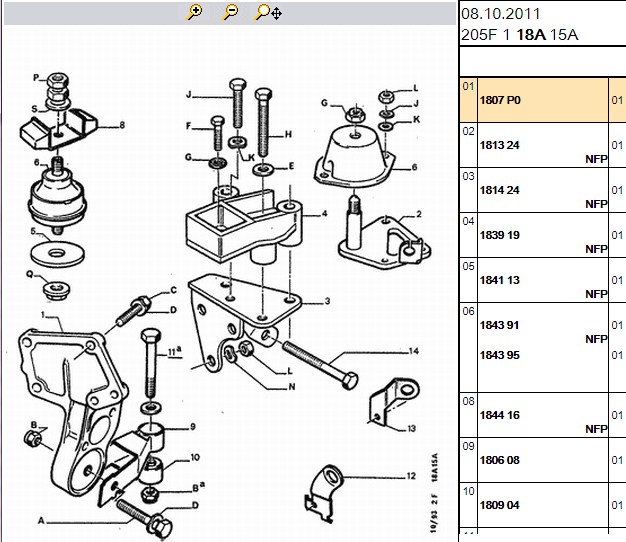Viewport: 626px width, 542px height.
Task: Click callout letter C beside the bolt
Action: coord(173,290)
